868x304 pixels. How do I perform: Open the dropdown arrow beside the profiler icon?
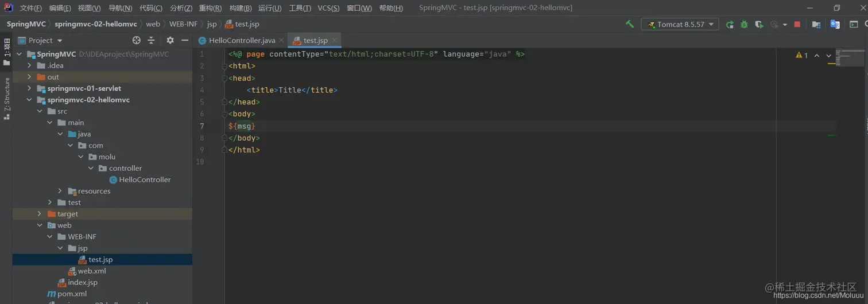click(784, 25)
